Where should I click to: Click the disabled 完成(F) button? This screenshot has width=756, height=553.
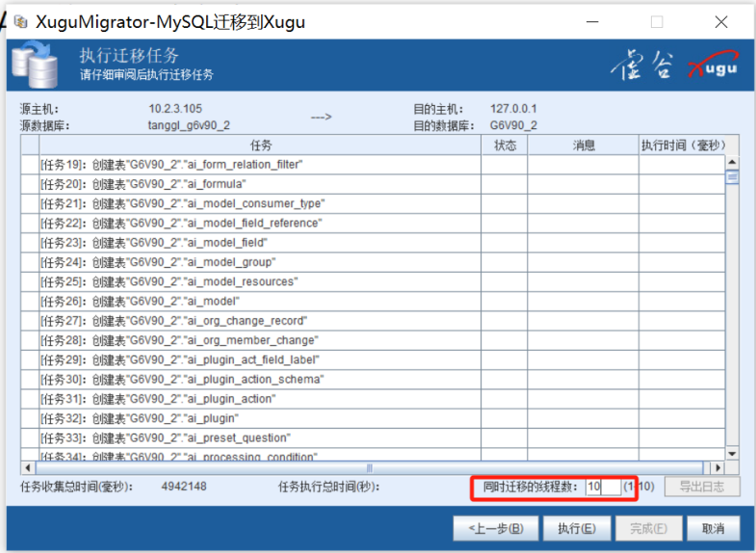coord(648,528)
